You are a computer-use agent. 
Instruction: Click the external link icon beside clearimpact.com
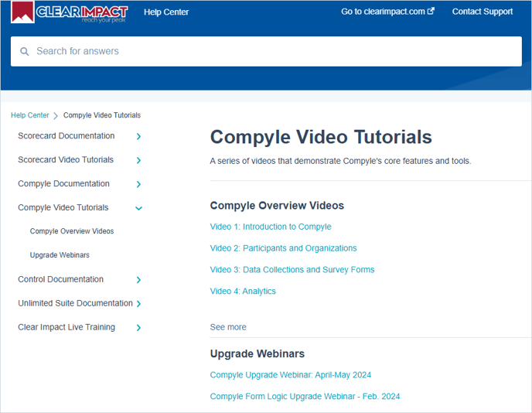(431, 11)
